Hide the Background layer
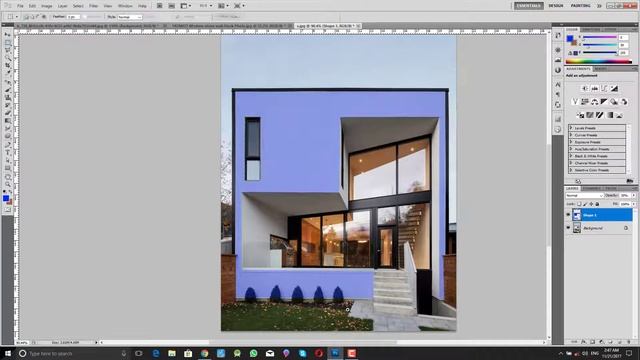 pos(568,228)
